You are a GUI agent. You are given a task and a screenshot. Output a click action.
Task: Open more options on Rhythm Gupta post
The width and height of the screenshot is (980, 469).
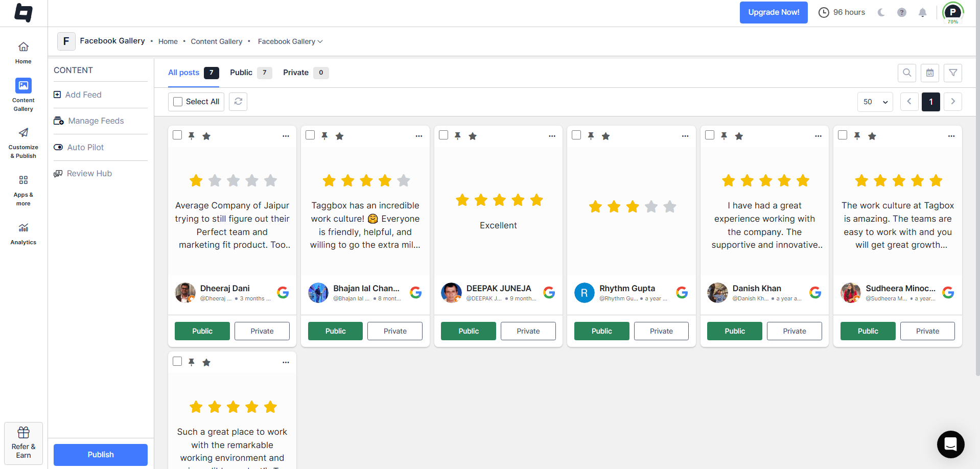(x=685, y=136)
